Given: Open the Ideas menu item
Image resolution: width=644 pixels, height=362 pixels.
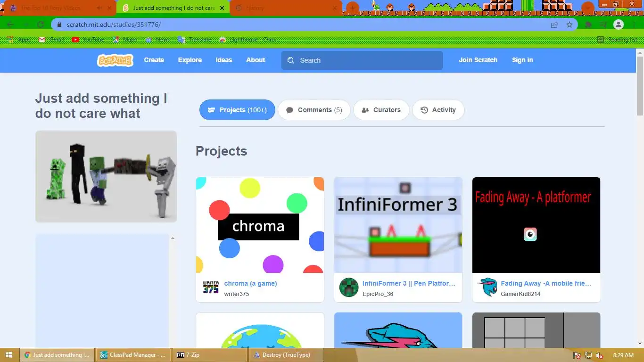Looking at the screenshot, I should point(224,60).
